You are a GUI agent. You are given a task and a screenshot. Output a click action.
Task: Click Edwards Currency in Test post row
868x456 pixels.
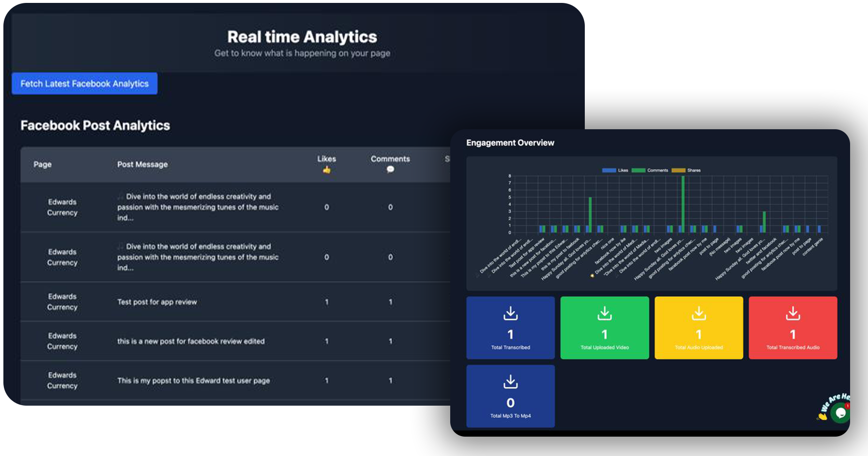click(62, 302)
